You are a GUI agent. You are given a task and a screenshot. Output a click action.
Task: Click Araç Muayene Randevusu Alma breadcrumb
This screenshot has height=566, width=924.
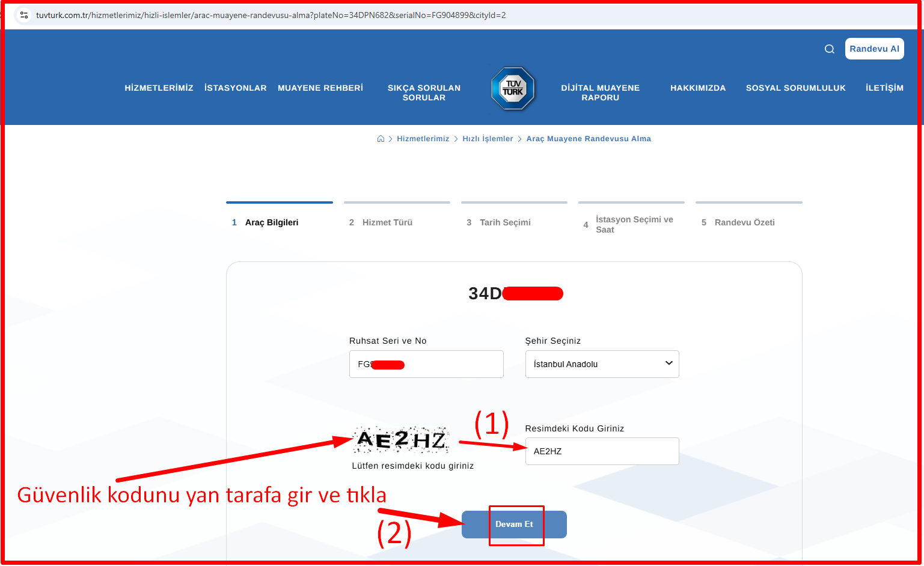(589, 139)
